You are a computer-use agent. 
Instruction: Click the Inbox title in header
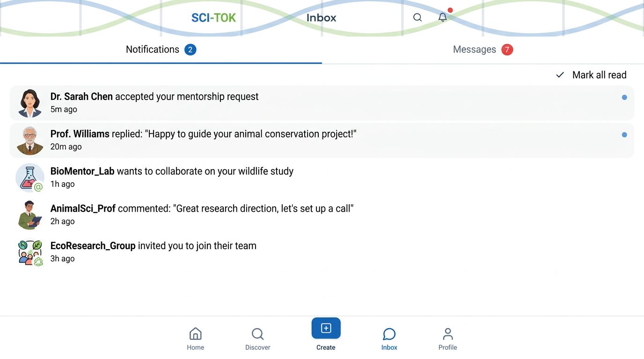pyautogui.click(x=322, y=18)
